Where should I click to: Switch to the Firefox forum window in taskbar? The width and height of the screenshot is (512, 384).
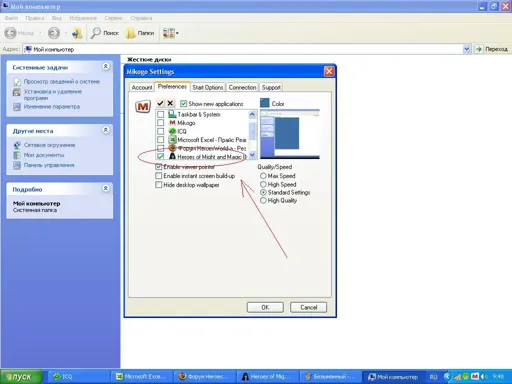point(205,377)
